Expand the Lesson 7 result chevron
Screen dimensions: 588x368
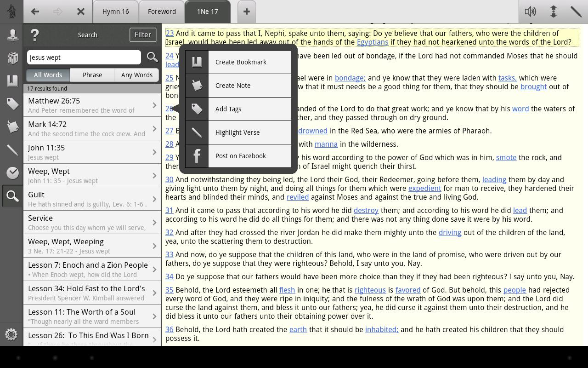tap(155, 270)
